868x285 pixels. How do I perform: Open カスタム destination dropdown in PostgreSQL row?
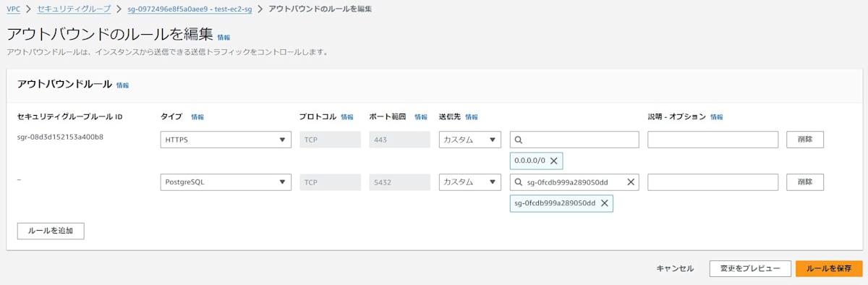click(x=469, y=182)
